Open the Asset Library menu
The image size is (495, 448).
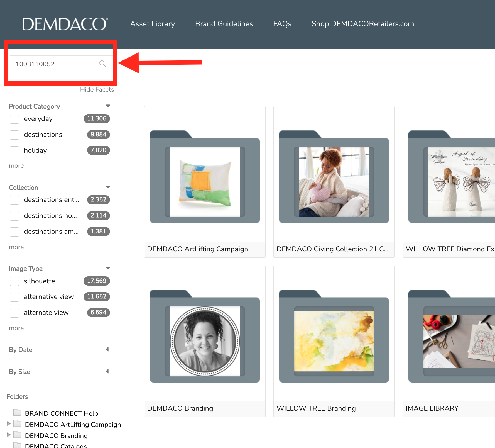pyautogui.click(x=153, y=24)
